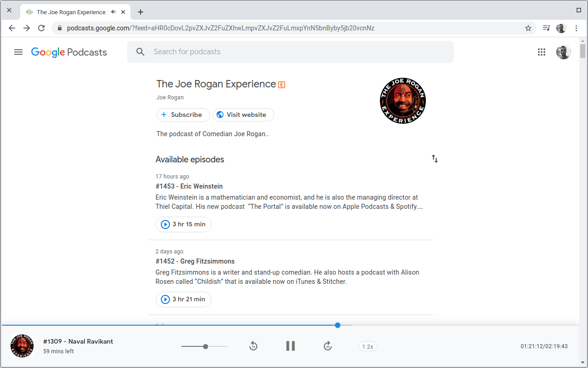588x368 pixels.
Task: Bookmark this page with the star
Action: pyautogui.click(x=528, y=28)
